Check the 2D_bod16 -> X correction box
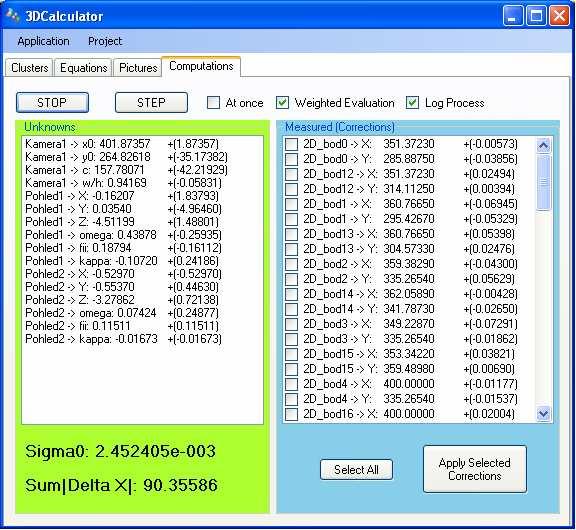The width and height of the screenshot is (576, 530). click(x=291, y=414)
